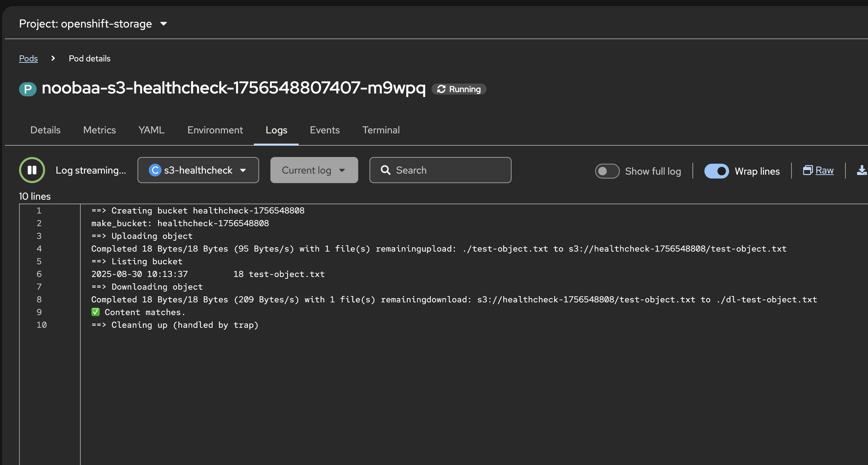
Task: Open the s3-healthcheck container dropdown
Action: (x=198, y=170)
